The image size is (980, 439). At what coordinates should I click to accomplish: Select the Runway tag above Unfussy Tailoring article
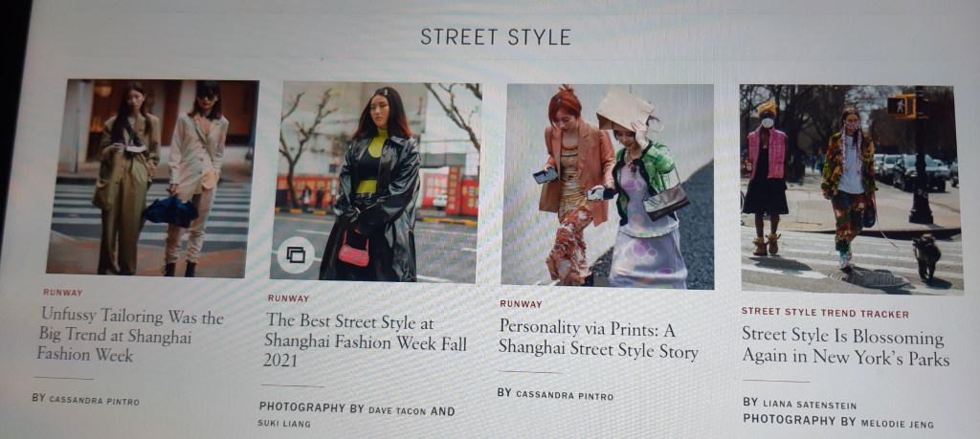[x=62, y=293]
